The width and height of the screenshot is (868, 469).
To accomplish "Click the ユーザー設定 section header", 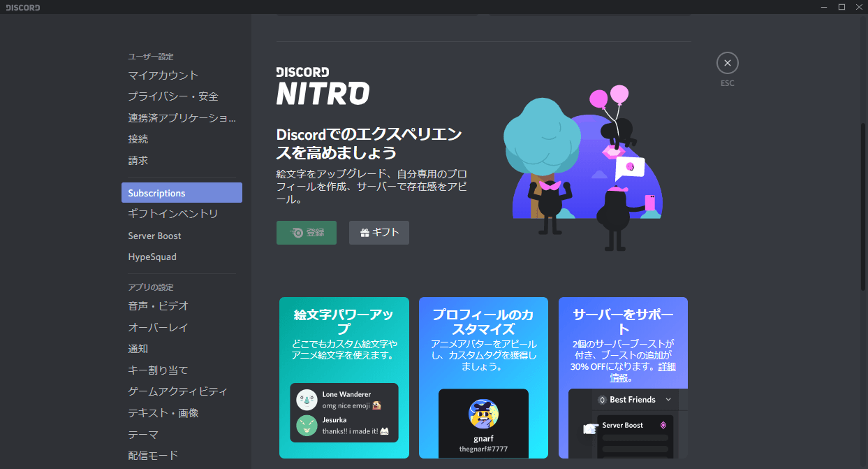I will pos(151,57).
